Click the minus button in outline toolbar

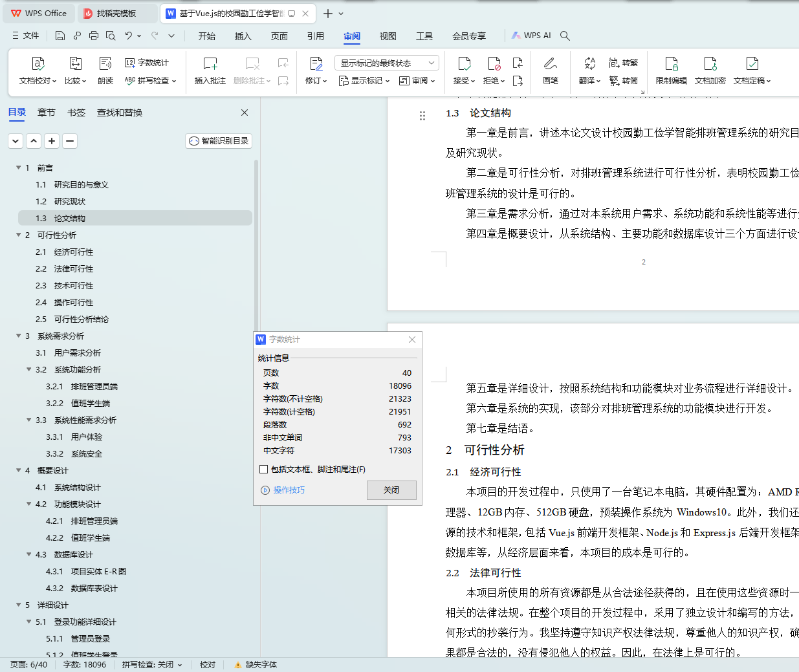pyautogui.click(x=71, y=140)
